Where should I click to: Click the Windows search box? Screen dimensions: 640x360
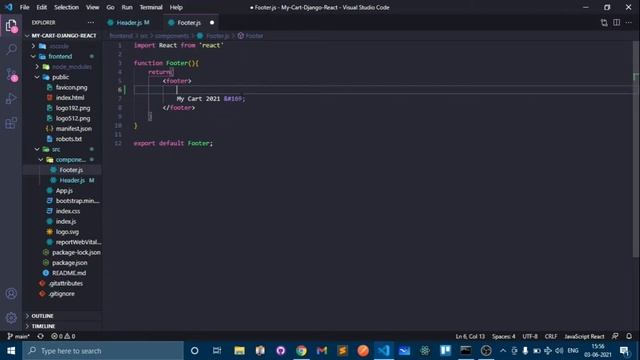click(103, 351)
